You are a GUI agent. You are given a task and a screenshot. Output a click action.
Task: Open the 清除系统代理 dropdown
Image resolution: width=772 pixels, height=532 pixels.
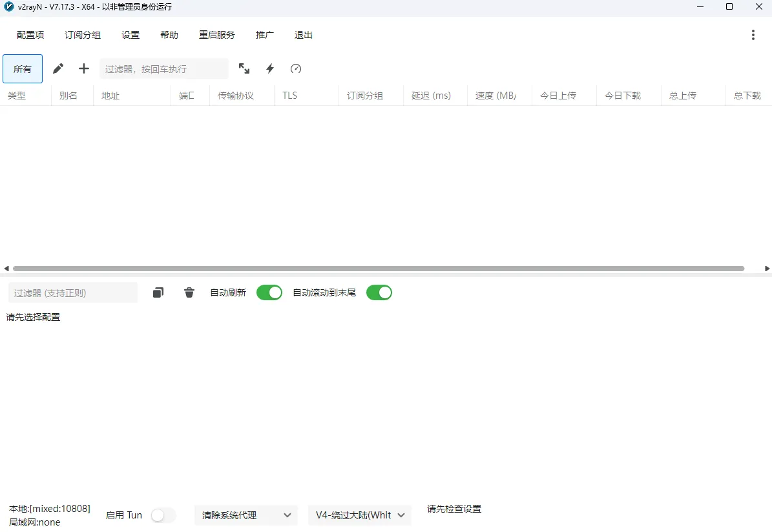click(245, 515)
